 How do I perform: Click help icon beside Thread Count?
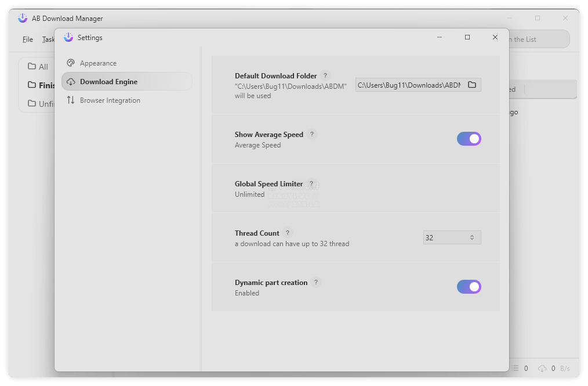coord(288,233)
